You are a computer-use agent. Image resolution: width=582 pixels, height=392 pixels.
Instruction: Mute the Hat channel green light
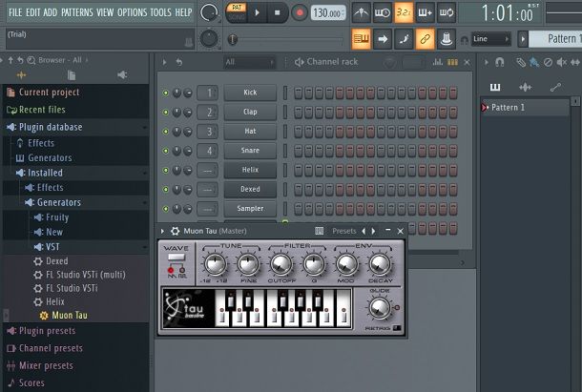[x=166, y=132]
